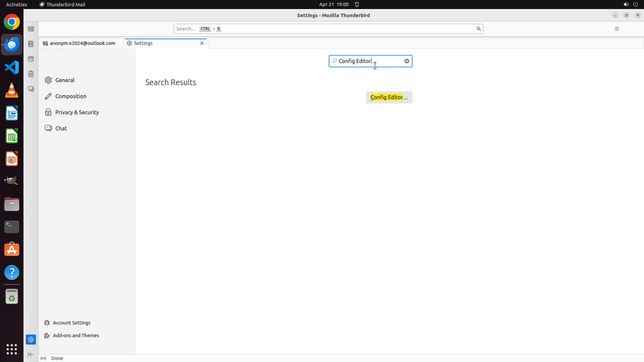Select the Composition settings category

(x=71, y=96)
